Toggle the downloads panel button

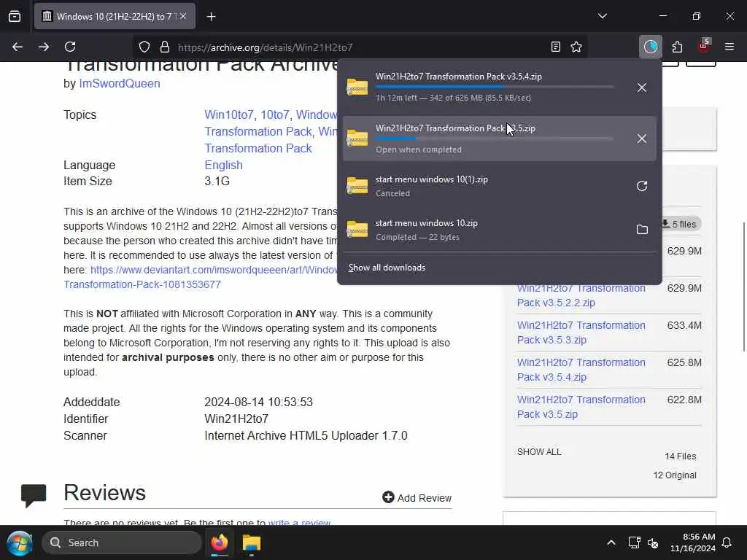(x=650, y=47)
